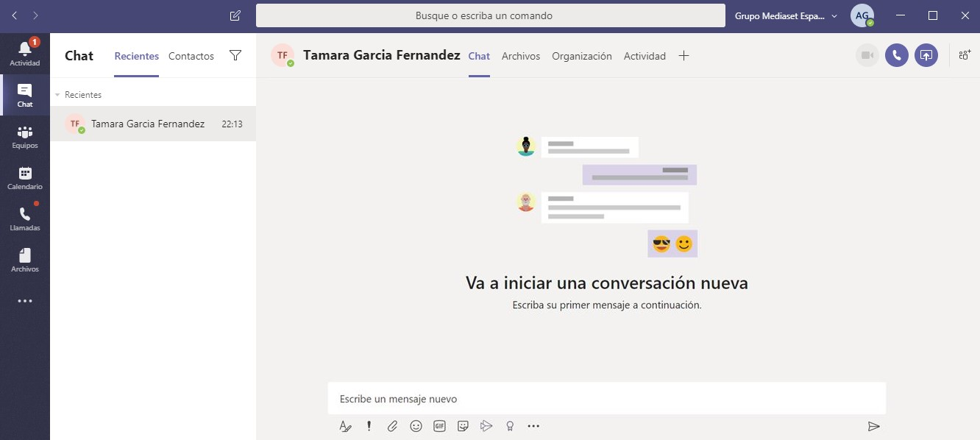This screenshot has width=980, height=440.
Task: Open the Calendario view
Action: click(x=25, y=177)
